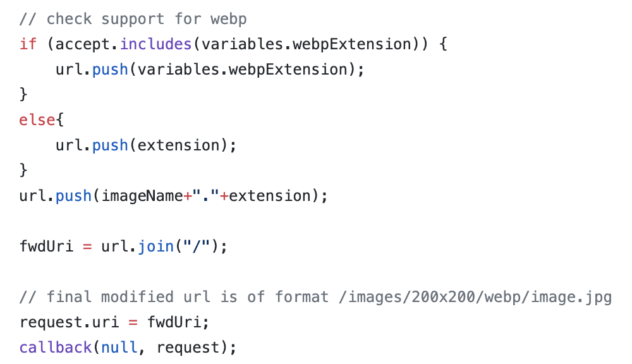Click 'imageName' in the url.push line
The image size is (632, 364).
coord(142,196)
